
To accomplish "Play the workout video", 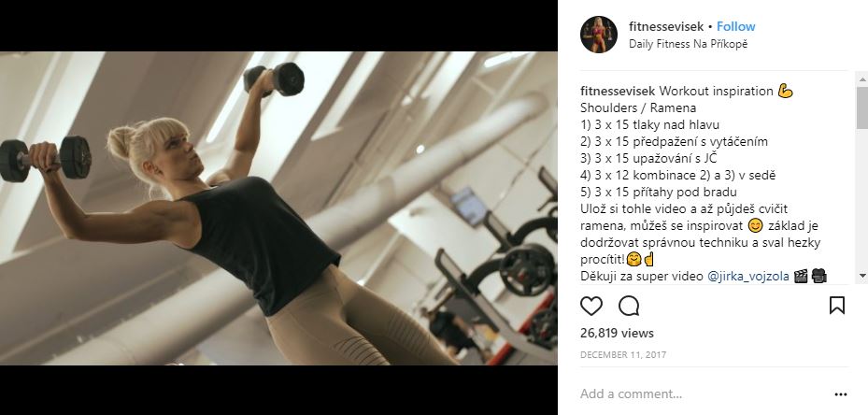I will point(278,207).
